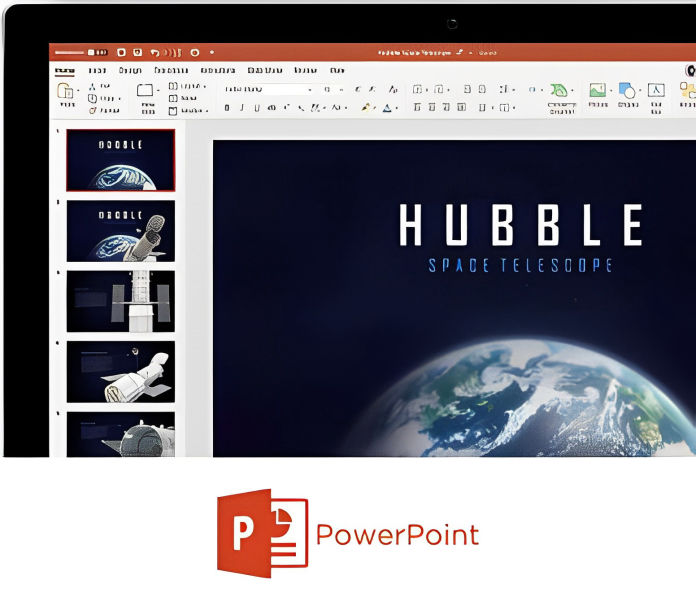The width and height of the screenshot is (696, 610).
Task: Click the Undo arrow in title bar
Action: tap(154, 52)
